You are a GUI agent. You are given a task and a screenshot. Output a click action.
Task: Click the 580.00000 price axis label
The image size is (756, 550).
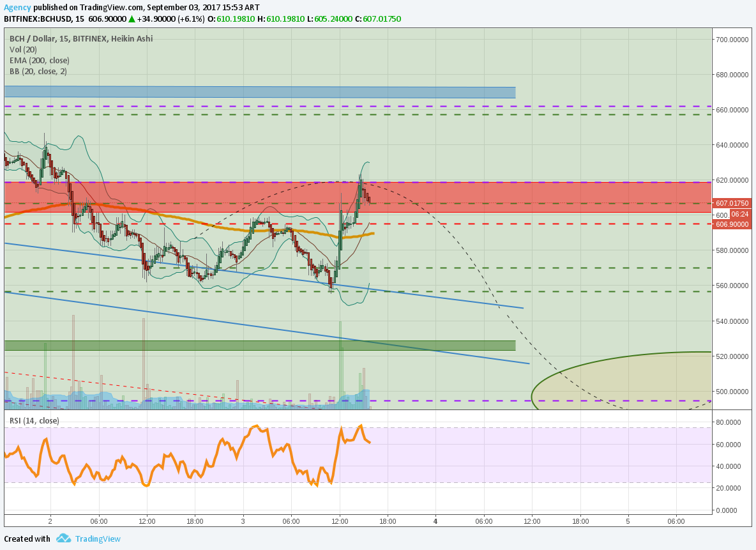(x=732, y=250)
